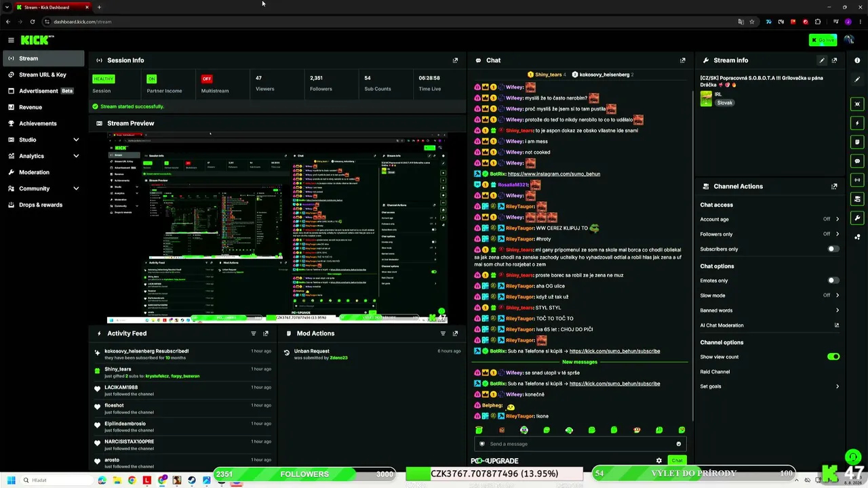Open the Revenue page
Image resolution: width=868 pixels, height=488 pixels.
tap(43, 107)
